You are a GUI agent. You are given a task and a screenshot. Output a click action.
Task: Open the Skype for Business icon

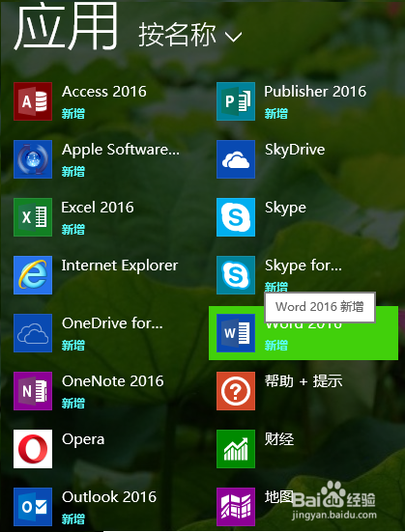[236, 275]
